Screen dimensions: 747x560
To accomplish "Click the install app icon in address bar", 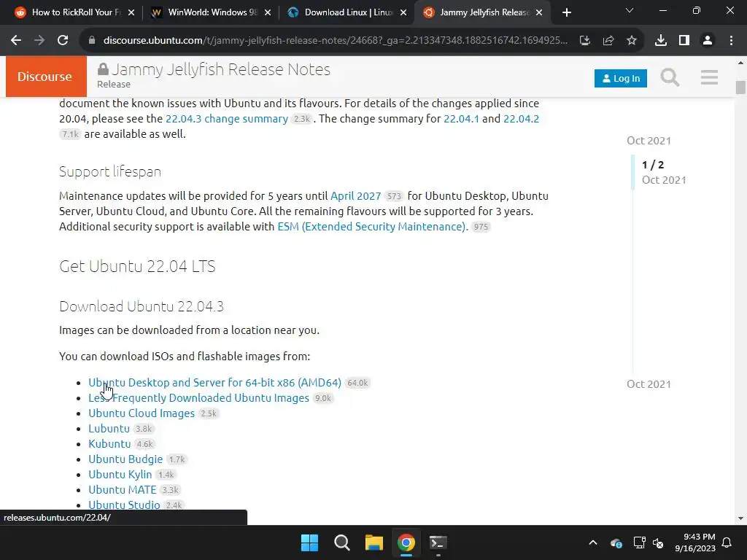I will pyautogui.click(x=584, y=41).
